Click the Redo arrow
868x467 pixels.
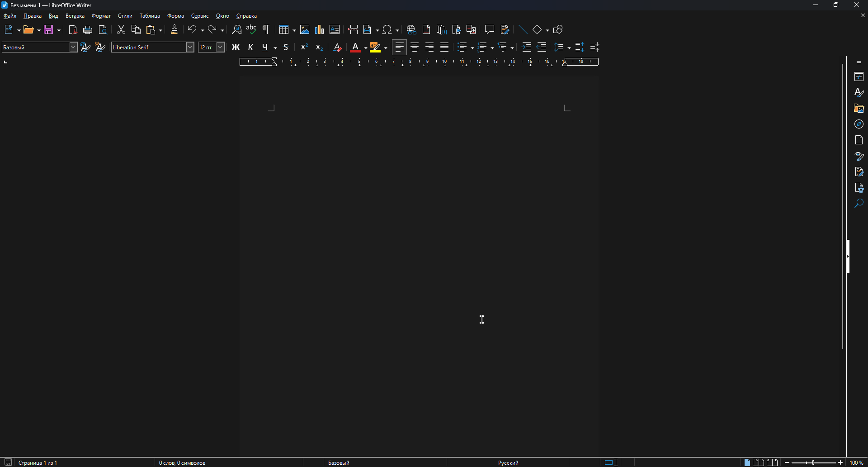coord(212,30)
